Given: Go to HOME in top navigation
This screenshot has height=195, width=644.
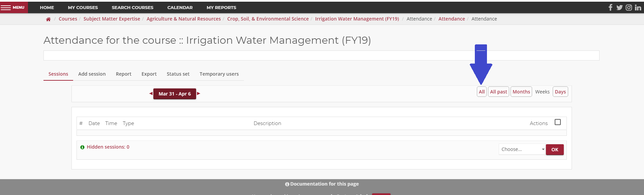Looking at the screenshot, I should point(47,7).
